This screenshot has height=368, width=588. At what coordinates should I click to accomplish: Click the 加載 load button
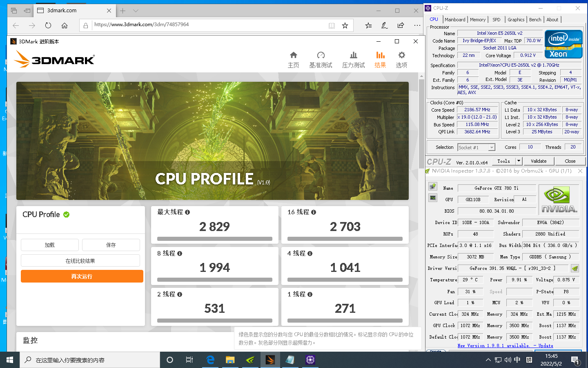point(50,245)
